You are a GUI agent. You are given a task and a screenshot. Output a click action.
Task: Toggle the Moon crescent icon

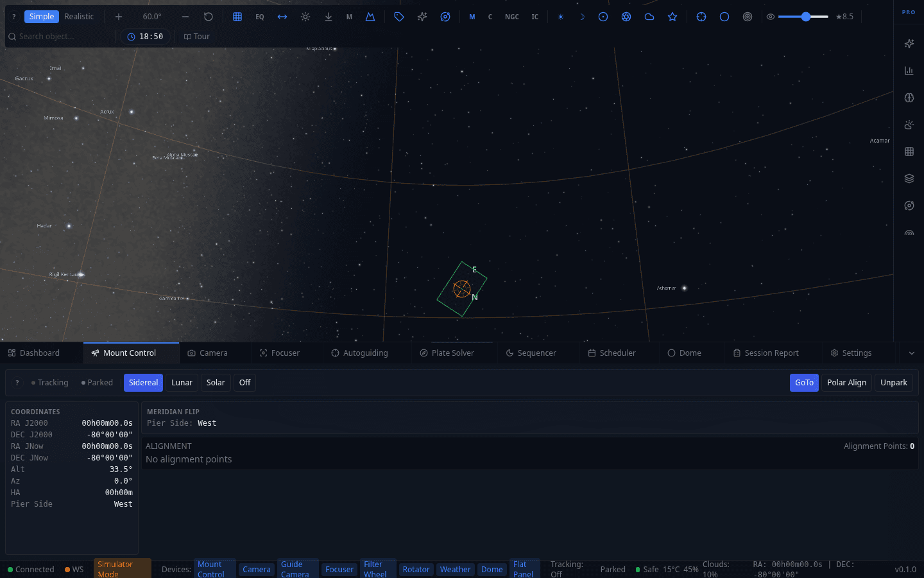pos(582,17)
